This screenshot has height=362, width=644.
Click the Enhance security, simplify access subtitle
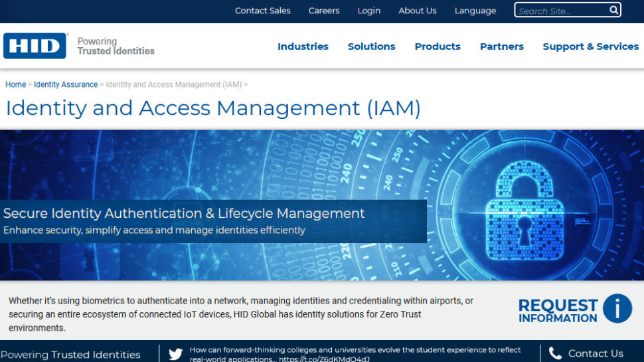point(154,230)
